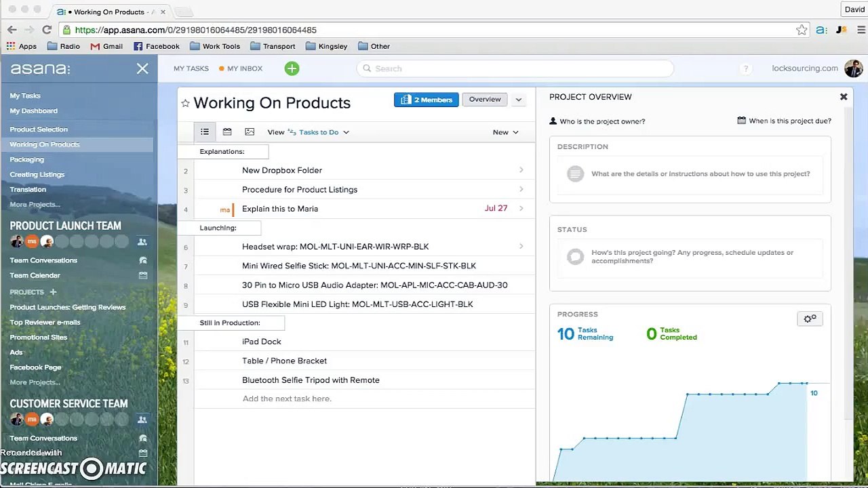Select the Creating Listings project
868x488 pixels.
(37, 174)
